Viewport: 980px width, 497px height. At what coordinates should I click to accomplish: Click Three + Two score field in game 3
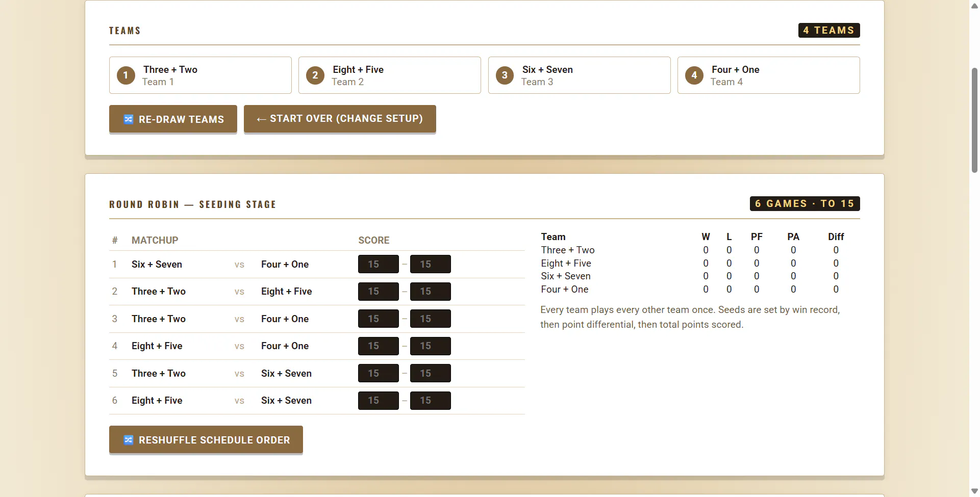[x=379, y=319]
